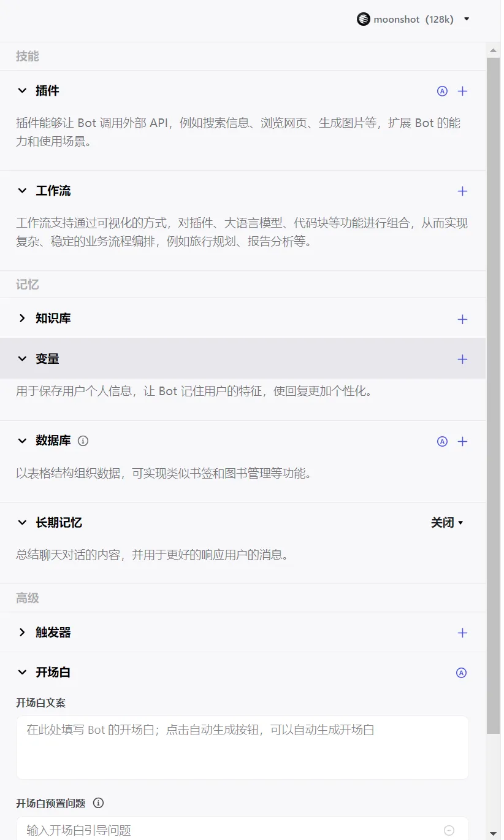The width and height of the screenshot is (504, 840).
Task: Click info icon next to 数据库
Action: coord(83,441)
